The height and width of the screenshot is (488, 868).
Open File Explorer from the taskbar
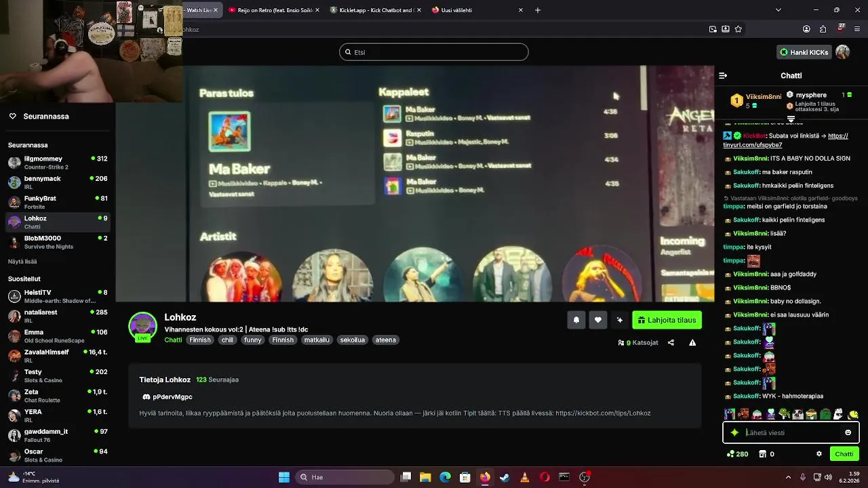click(x=425, y=477)
